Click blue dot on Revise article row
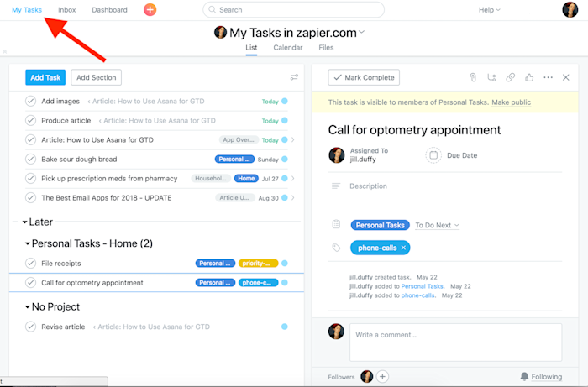Image resolution: width=588 pixels, height=387 pixels. click(285, 327)
